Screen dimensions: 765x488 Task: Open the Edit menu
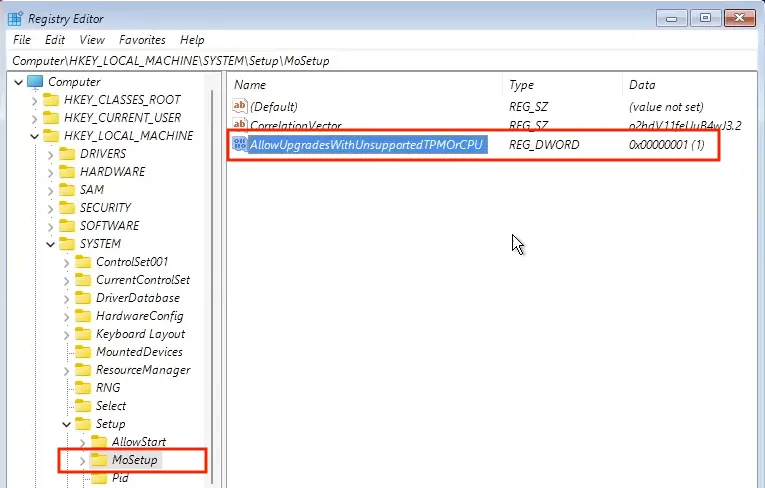55,40
